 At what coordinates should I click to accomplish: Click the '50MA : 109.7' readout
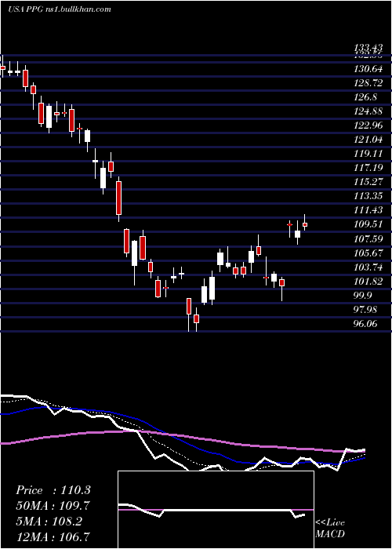53,506
